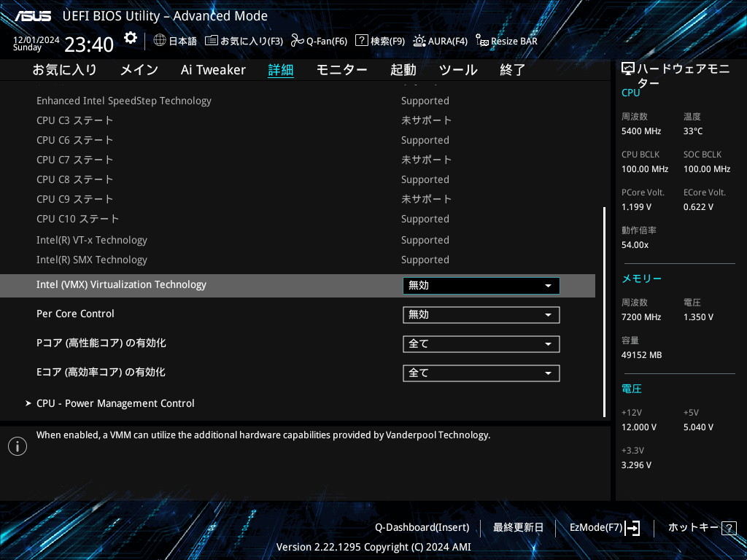Viewport: 747px width, 560px height.
Task: Open Per Core Control dropdown
Action: click(481, 315)
